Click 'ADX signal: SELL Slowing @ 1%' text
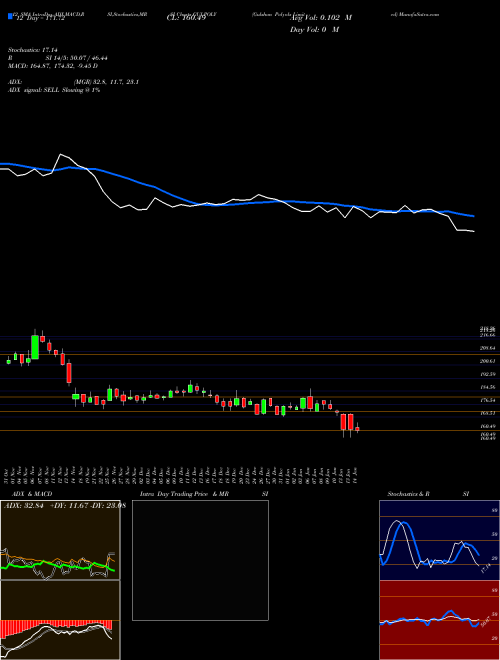500x660 pixels. tap(54, 90)
